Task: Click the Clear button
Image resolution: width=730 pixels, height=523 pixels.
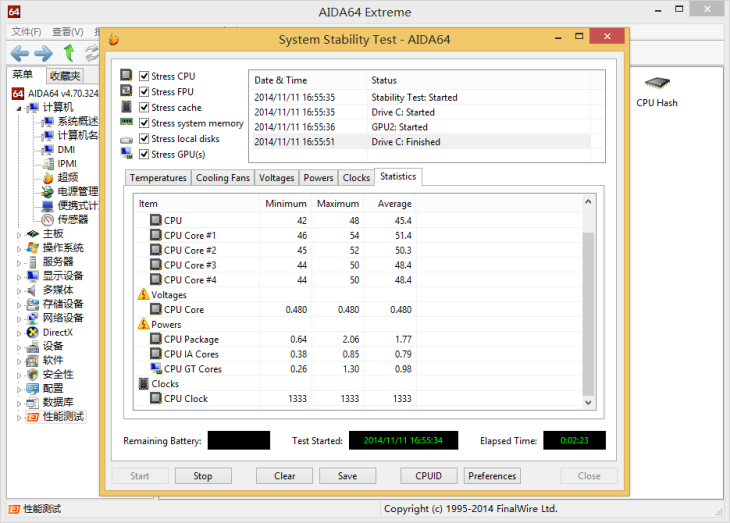Action: point(284,475)
